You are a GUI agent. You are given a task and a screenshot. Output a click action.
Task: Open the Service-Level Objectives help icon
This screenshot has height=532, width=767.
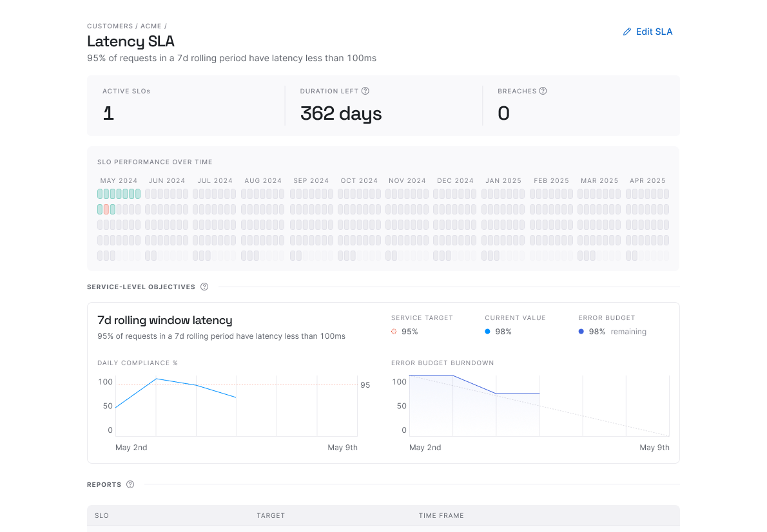click(204, 287)
